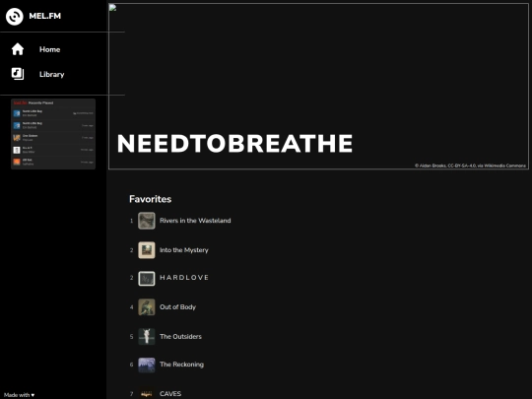Open Into the Mystery album cover
The width and height of the screenshot is (532, 399).
point(147,250)
